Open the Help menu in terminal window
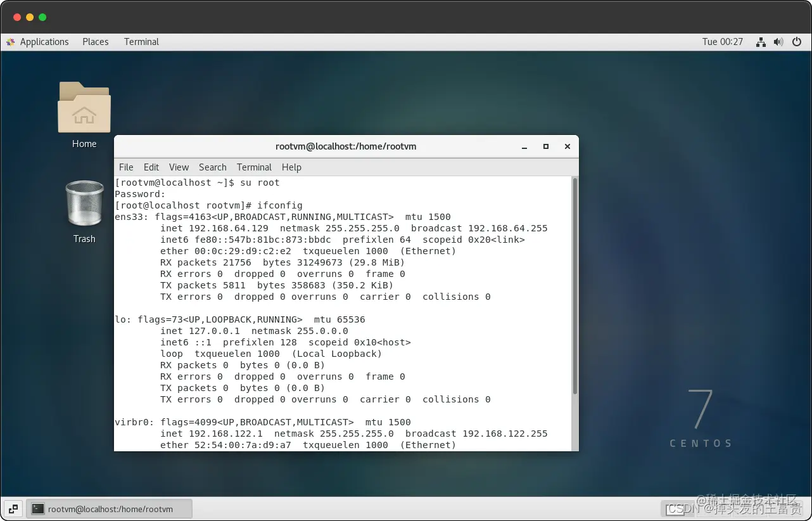This screenshot has height=521, width=812. click(x=291, y=167)
